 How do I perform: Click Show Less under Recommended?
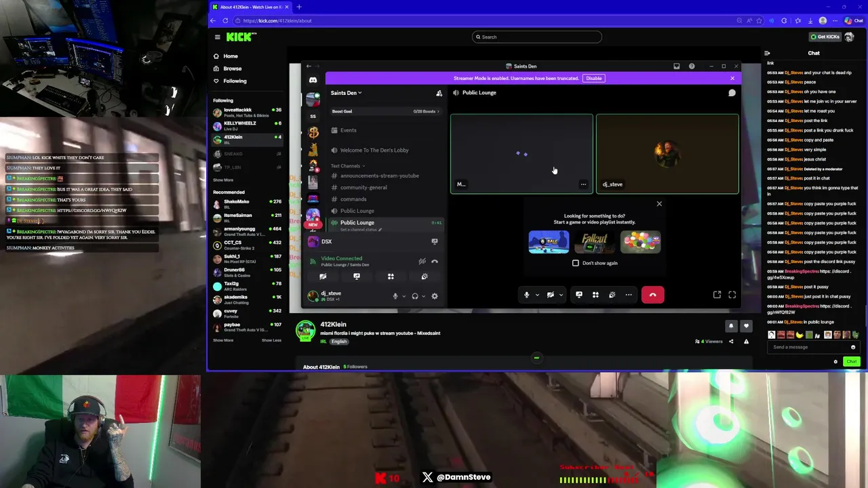click(x=271, y=340)
